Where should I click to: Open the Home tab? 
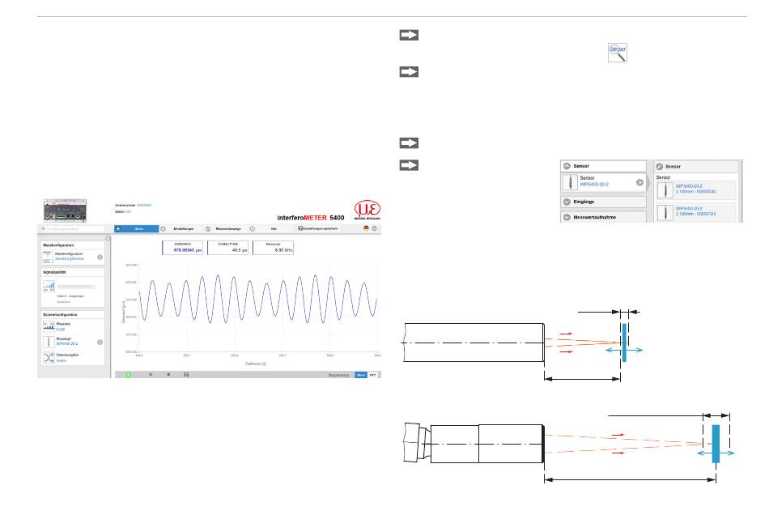[x=136, y=228]
